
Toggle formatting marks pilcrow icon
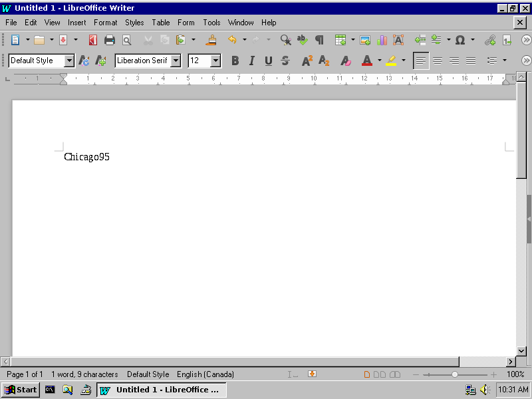(x=319, y=40)
